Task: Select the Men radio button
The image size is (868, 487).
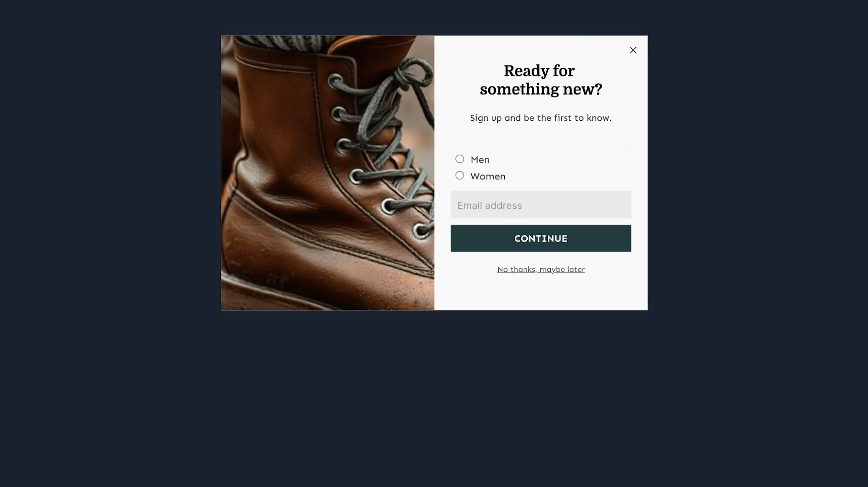Action: [x=460, y=159]
